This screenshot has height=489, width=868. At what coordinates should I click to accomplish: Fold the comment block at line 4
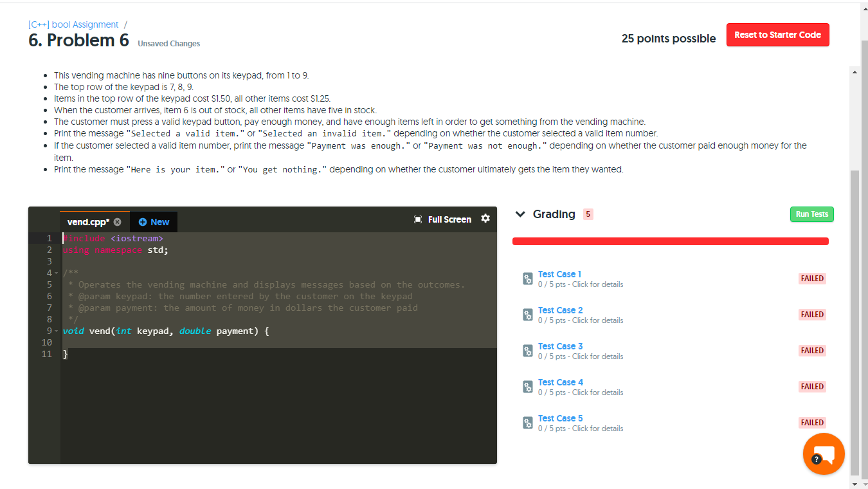click(56, 272)
